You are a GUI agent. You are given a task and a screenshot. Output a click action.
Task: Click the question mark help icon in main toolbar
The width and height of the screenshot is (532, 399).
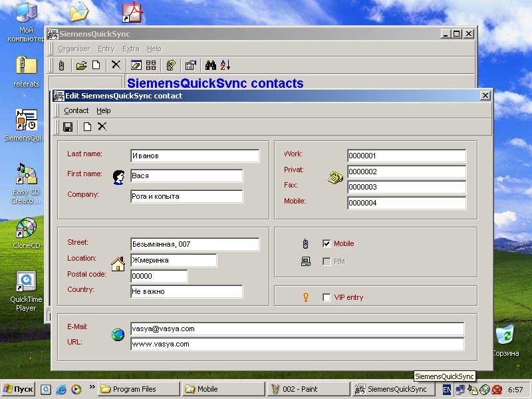click(x=171, y=65)
